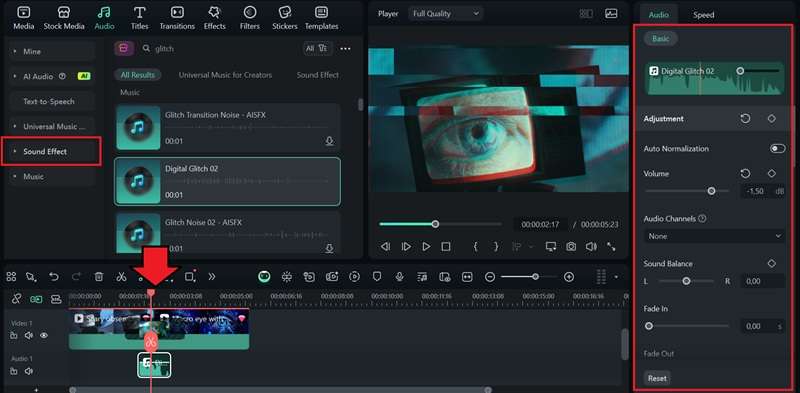This screenshot has width=800, height=393.
Task: Toggle Auto Normalization switch
Action: 778,149
